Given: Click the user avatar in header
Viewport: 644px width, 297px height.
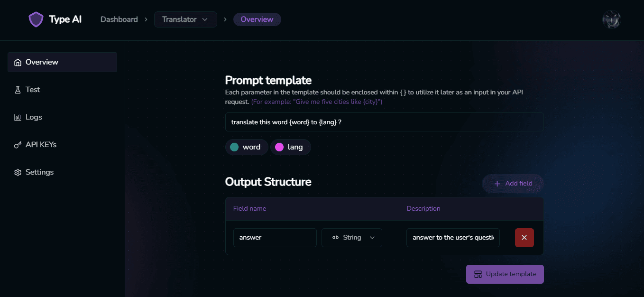Looking at the screenshot, I should tap(611, 19).
